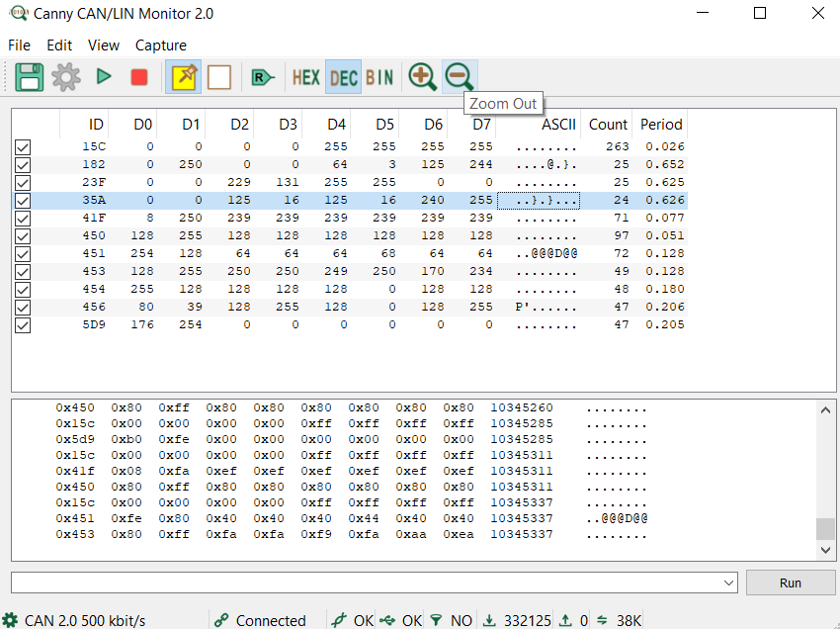Open the Edit menu
Screen dimensions: 840x629
pos(59,45)
